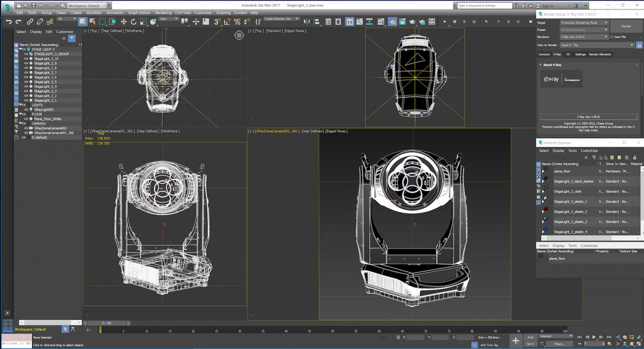Activate Bind to Space Warp tool
Screen dimensions: 644x349
[50, 21]
